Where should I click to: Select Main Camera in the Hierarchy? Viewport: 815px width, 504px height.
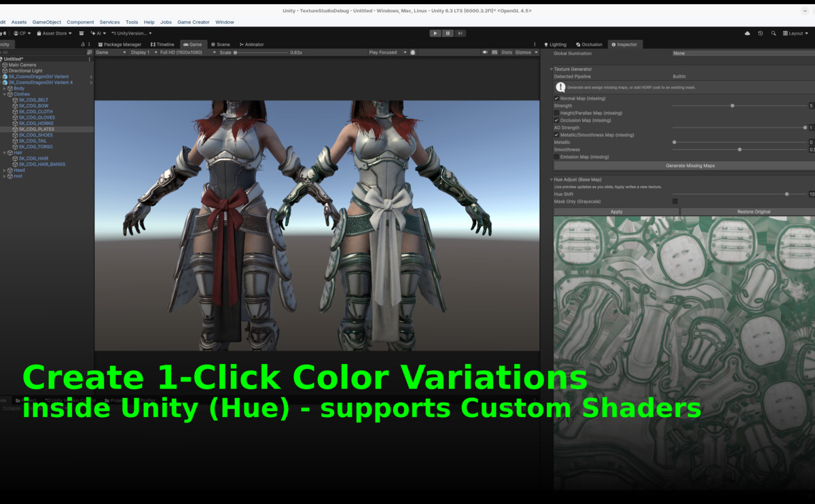(22, 65)
